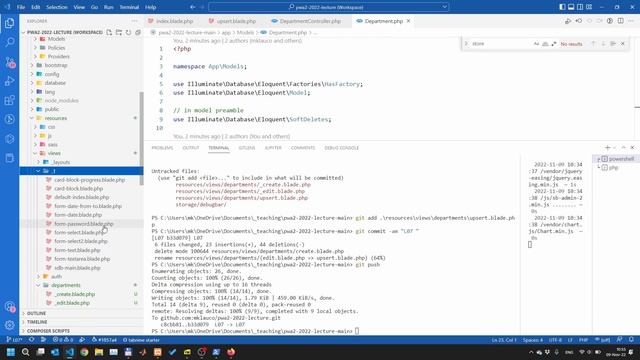Click PHP language mode in status bar

pos(583,340)
